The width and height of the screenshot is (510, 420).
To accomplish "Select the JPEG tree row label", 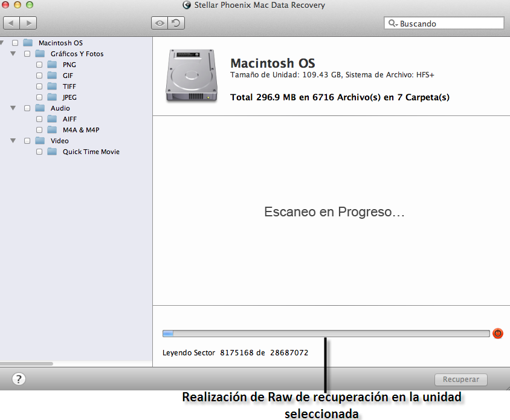I will tap(69, 97).
